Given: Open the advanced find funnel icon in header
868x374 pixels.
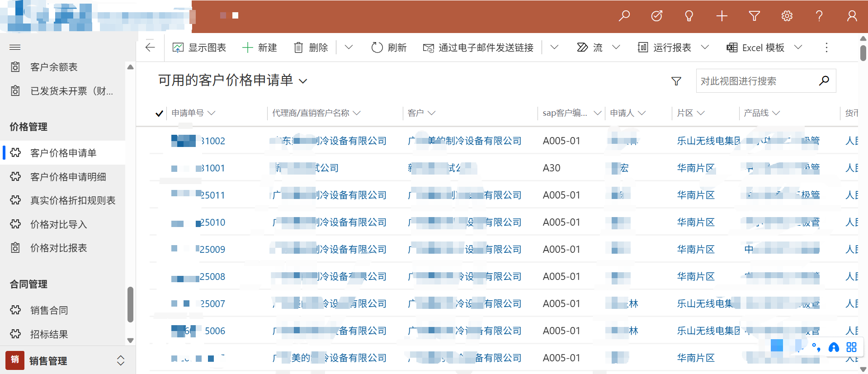Looking at the screenshot, I should (754, 16).
